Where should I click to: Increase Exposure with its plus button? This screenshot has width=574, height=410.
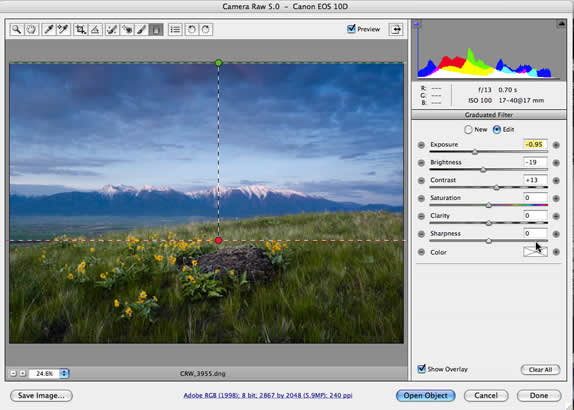[x=556, y=145]
